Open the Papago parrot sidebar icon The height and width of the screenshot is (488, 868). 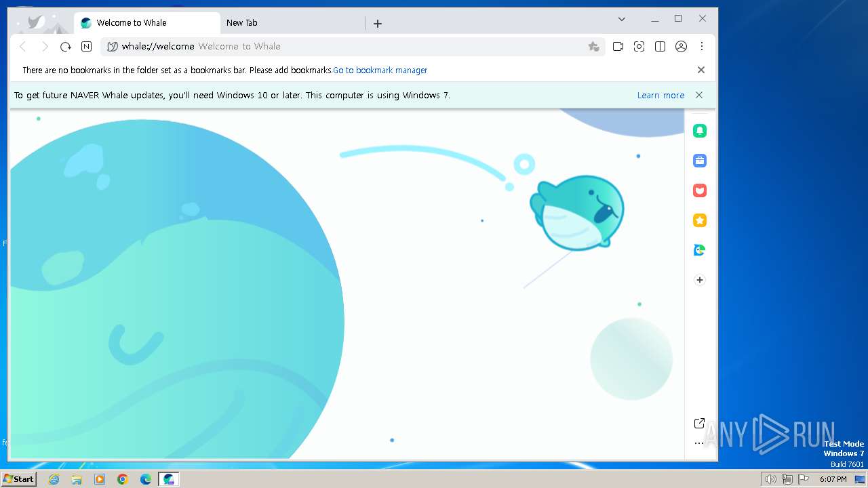pos(700,250)
